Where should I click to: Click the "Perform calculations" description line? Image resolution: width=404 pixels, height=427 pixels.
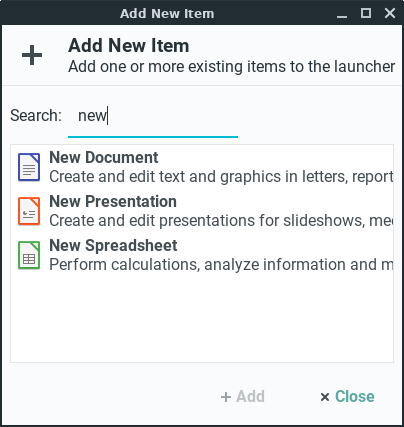(x=221, y=265)
